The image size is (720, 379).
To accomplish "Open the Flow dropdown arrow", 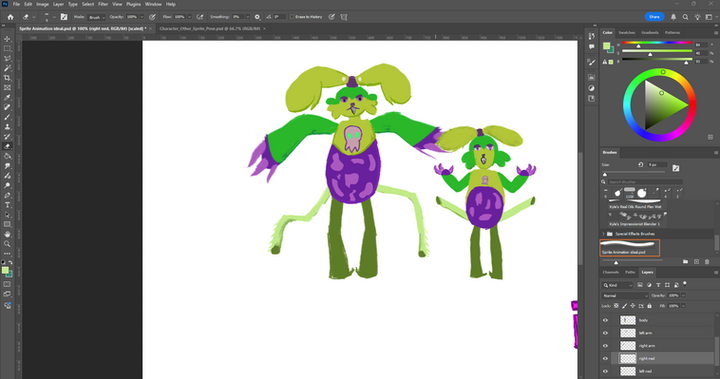I will [189, 17].
